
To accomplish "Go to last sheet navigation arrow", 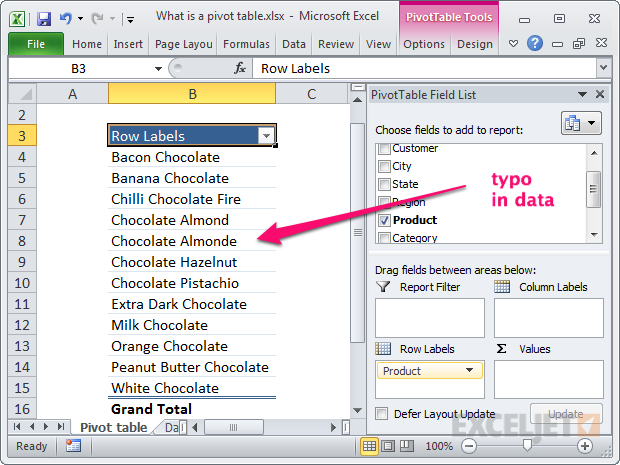I will (61, 427).
